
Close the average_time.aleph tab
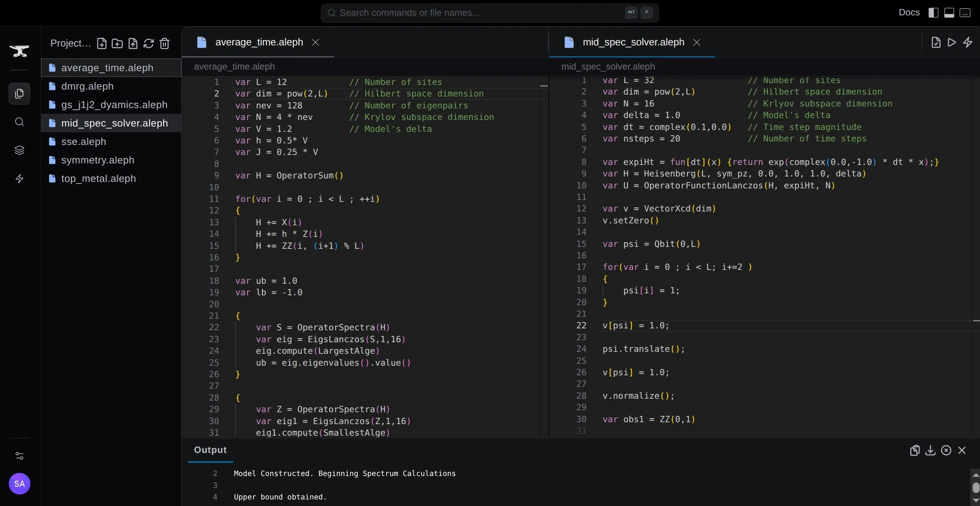316,42
